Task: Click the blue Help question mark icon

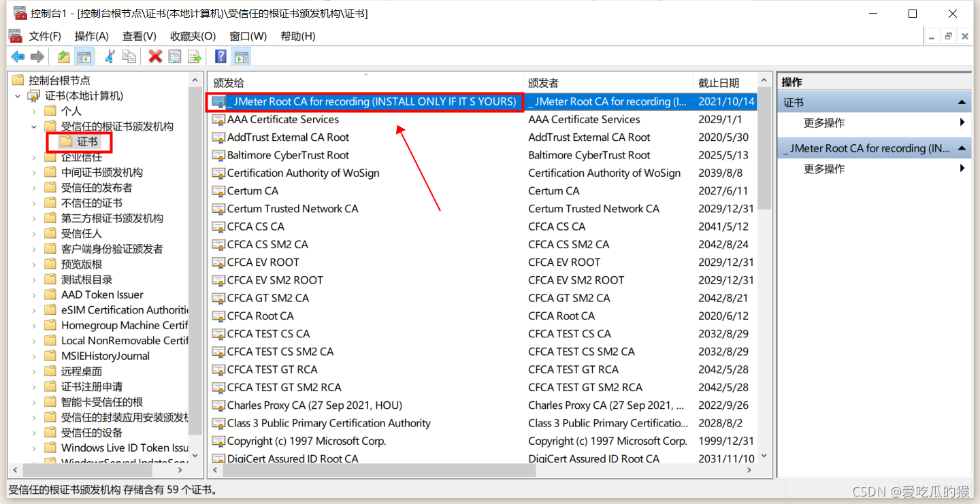Action: pos(221,57)
